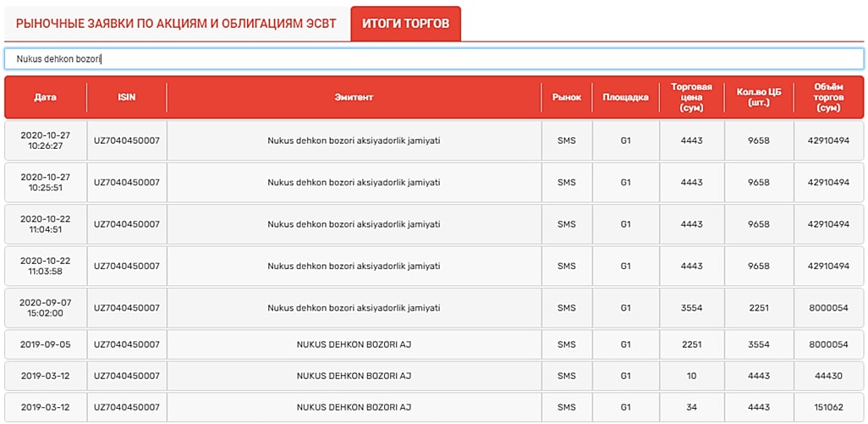Click price value 10

click(691, 376)
